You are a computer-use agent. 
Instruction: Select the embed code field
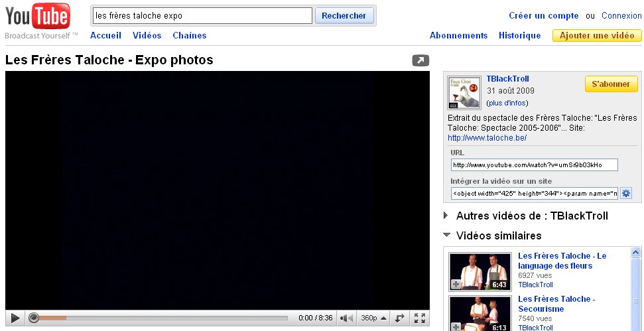tap(534, 193)
